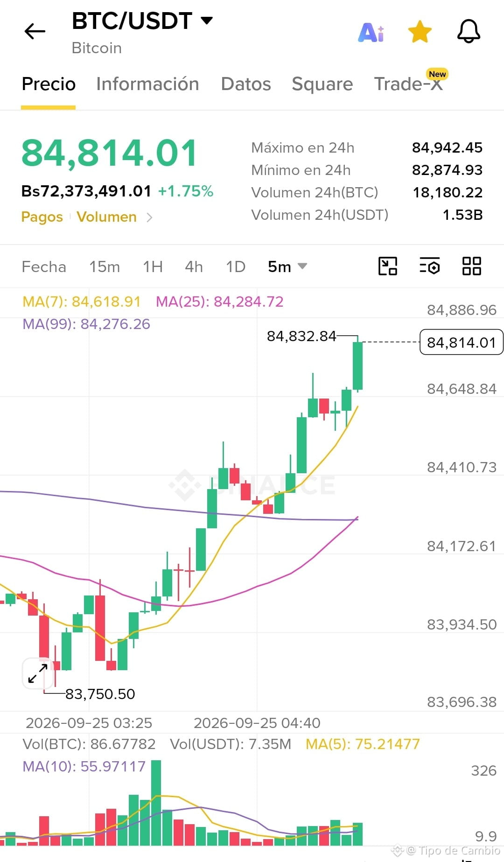Open the AI assistant icon
Image resolution: width=504 pixels, height=862 pixels.
click(x=371, y=32)
